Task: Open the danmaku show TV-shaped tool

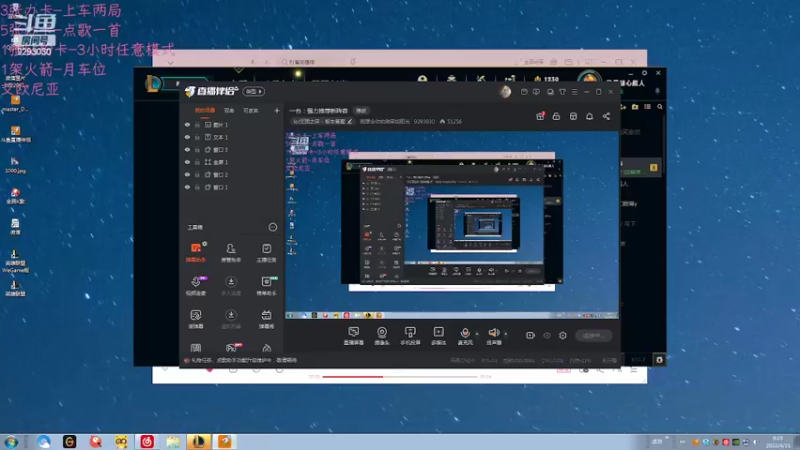Action: [266, 319]
